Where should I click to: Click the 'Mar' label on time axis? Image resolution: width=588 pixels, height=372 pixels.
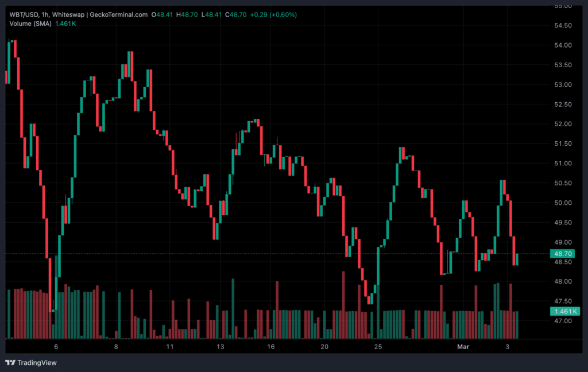pos(463,347)
